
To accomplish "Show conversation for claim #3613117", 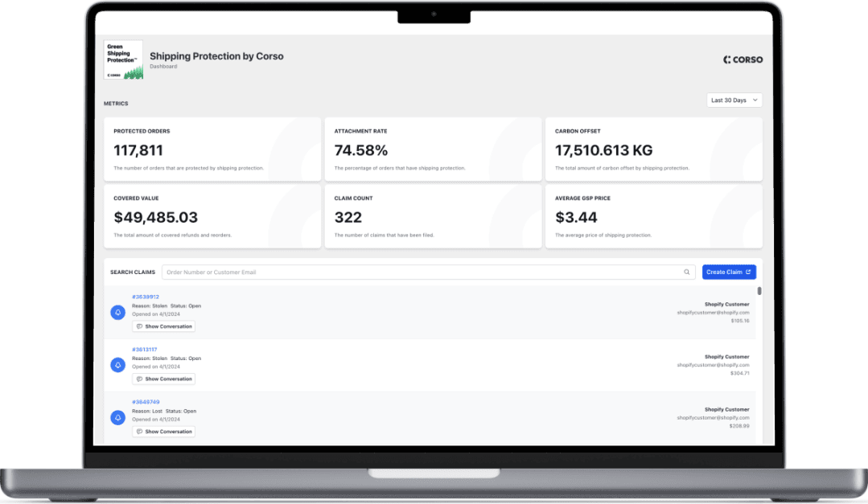I will tap(164, 379).
